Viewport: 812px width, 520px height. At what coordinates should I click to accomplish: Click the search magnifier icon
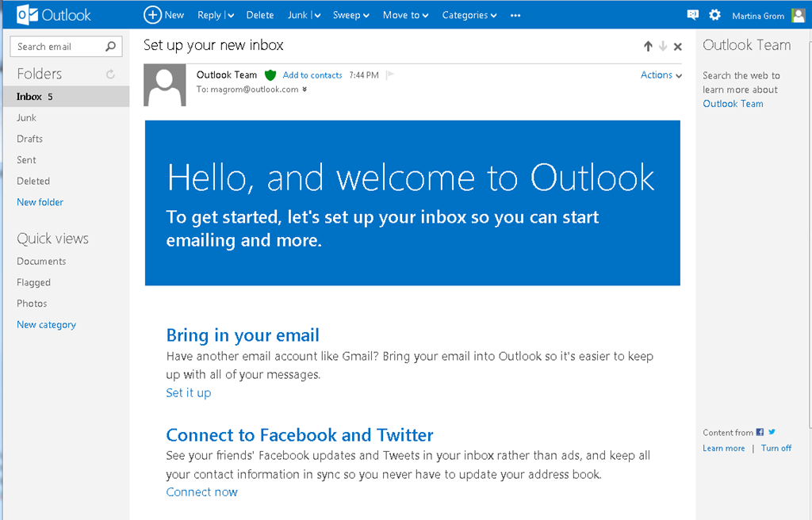point(110,47)
